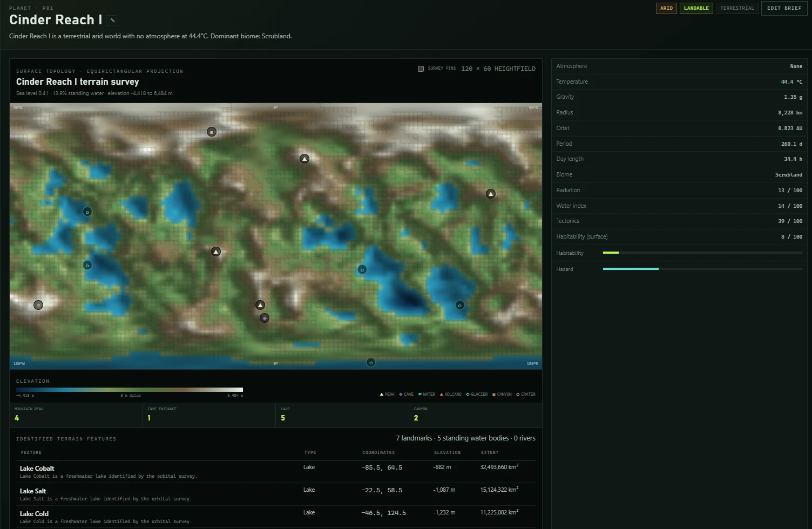
Task: Click the ARID tag
Action: coord(666,8)
